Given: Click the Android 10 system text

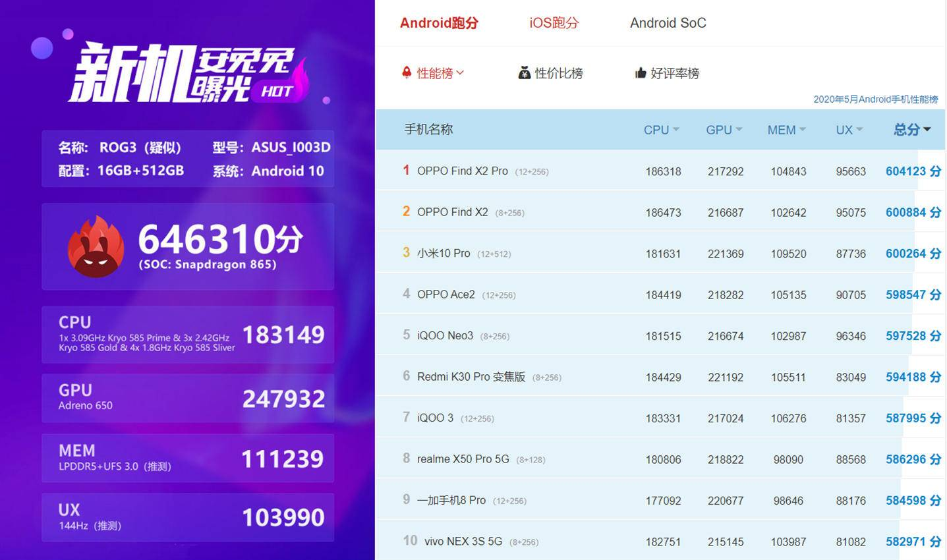Looking at the screenshot, I should click(x=287, y=171).
